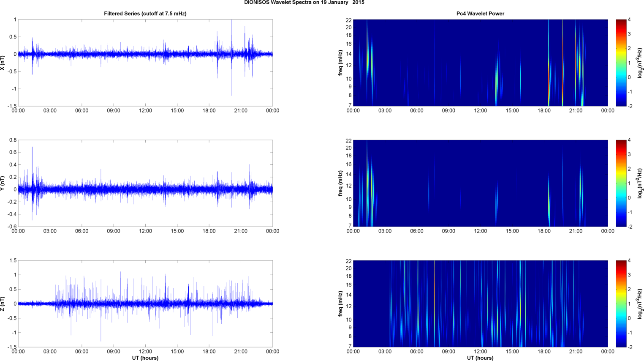
Task: Click the 'Z (nT)' axis label
Action: (x=3, y=304)
